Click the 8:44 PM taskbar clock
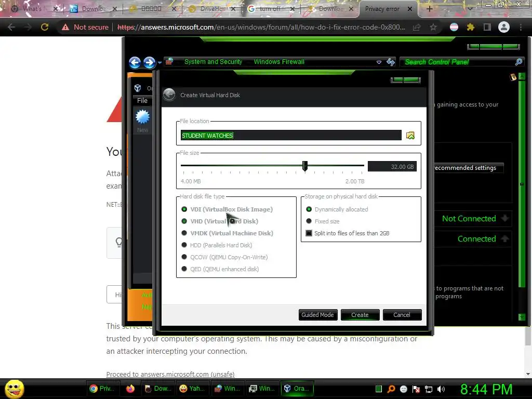532x399 pixels. tap(486, 389)
